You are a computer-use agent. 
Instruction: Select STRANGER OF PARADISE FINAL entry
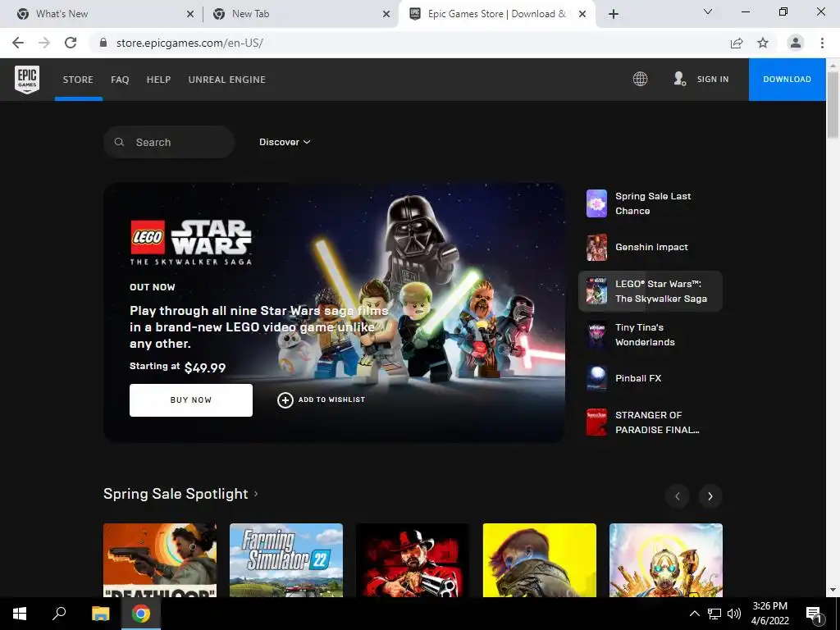(651, 422)
